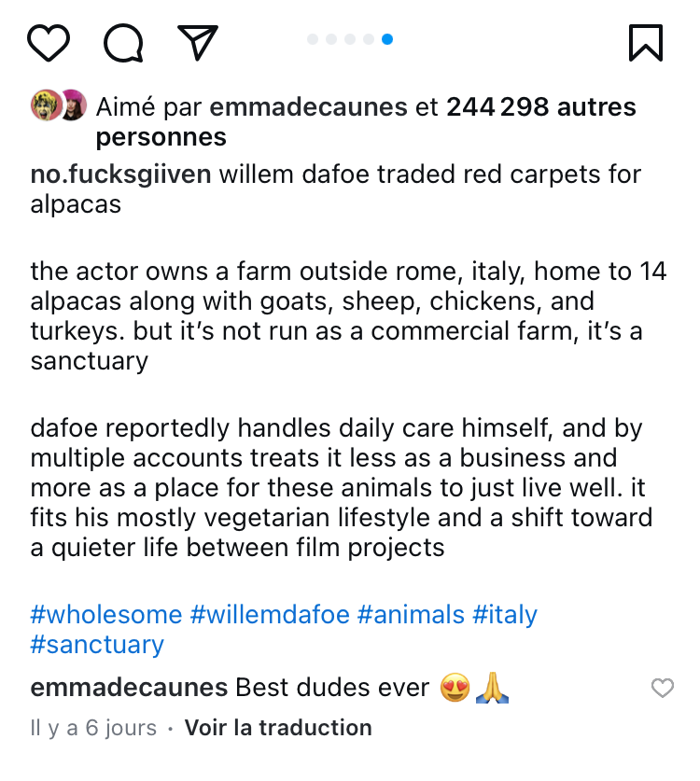View the 244 298 autres personnes list
Image resolution: width=700 pixels, height=781 pixels.
366,122
